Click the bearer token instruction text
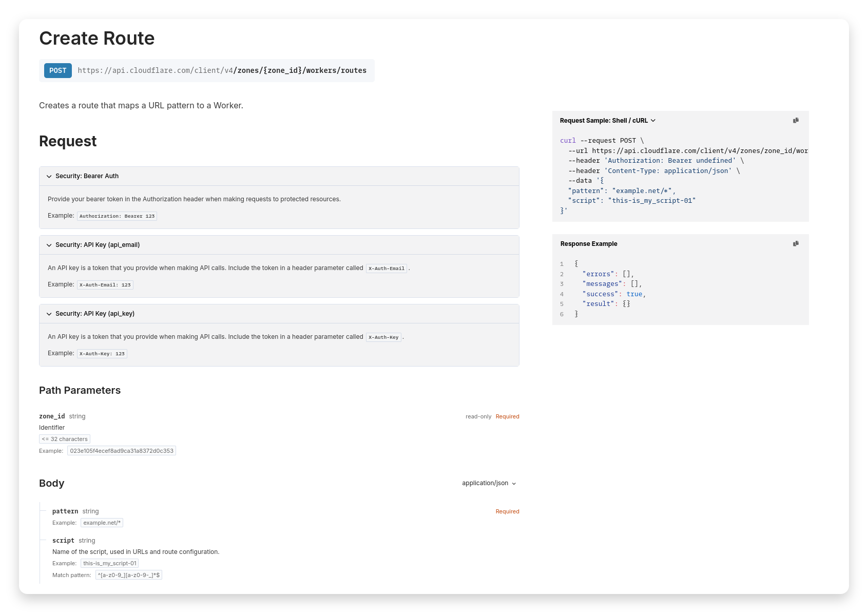The width and height of the screenshot is (868, 613). tap(194, 199)
